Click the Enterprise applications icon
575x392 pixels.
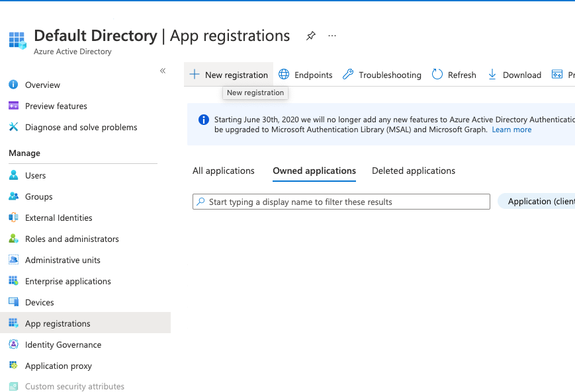click(x=14, y=281)
